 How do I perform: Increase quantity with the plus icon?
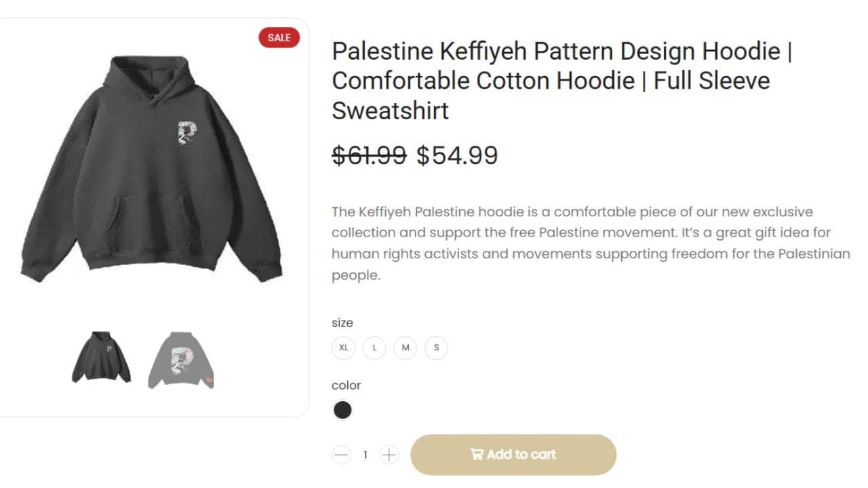(389, 455)
